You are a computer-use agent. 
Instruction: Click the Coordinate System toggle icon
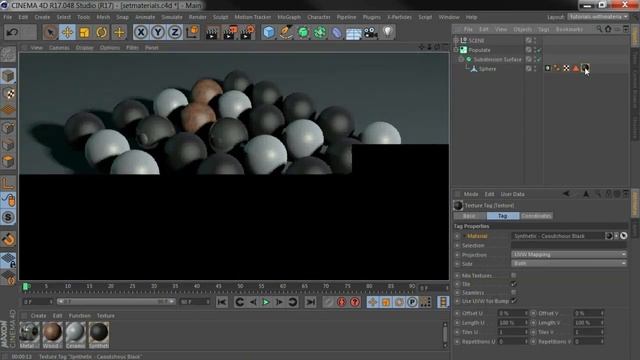(192, 32)
